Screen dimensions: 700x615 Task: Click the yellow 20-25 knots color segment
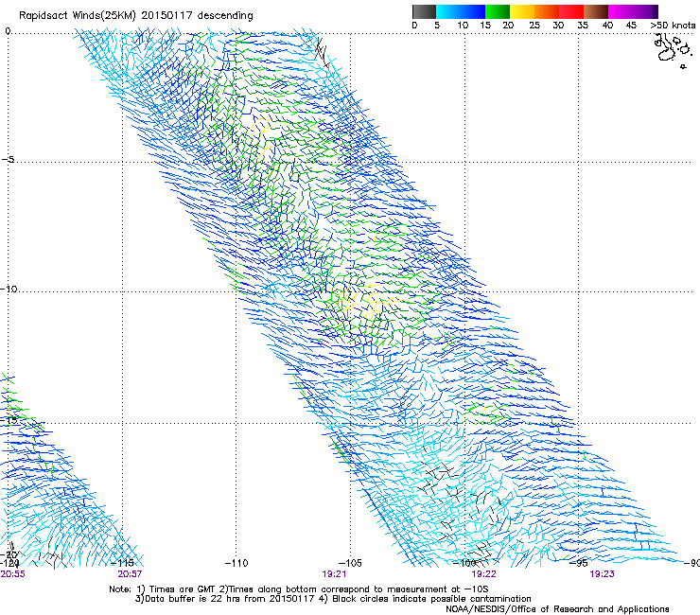pos(522,11)
